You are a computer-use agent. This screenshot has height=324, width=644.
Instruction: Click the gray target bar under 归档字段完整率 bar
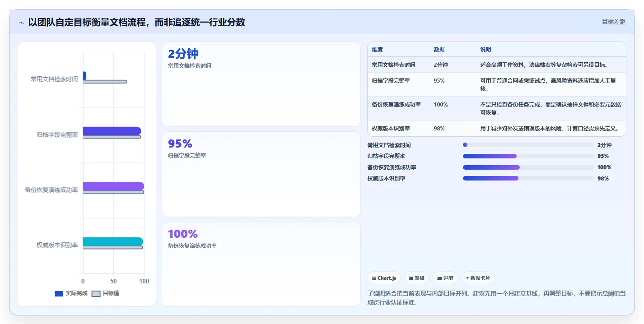pyautogui.click(x=112, y=137)
